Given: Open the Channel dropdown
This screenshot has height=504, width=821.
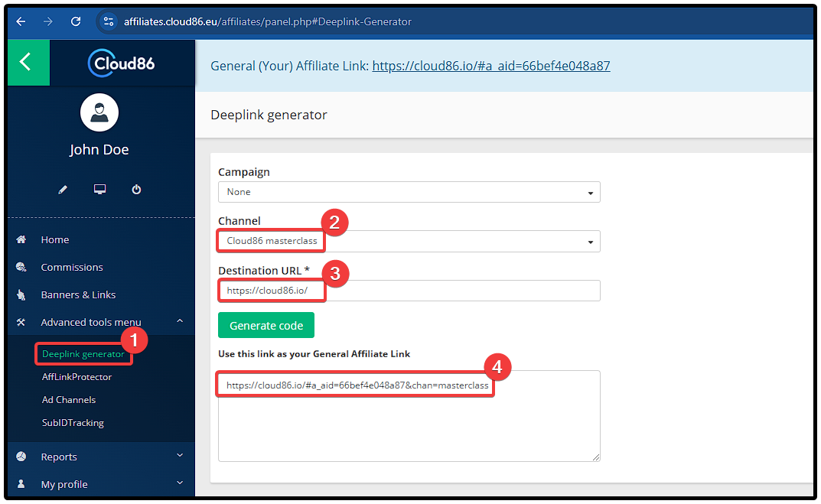Looking at the screenshot, I should [409, 241].
